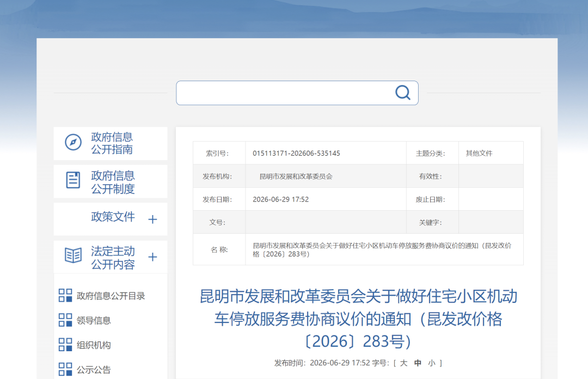Screen dimensions: 588x379
Task: Expand 法定主动公开内容 with its plus sign
Action: 152,257
